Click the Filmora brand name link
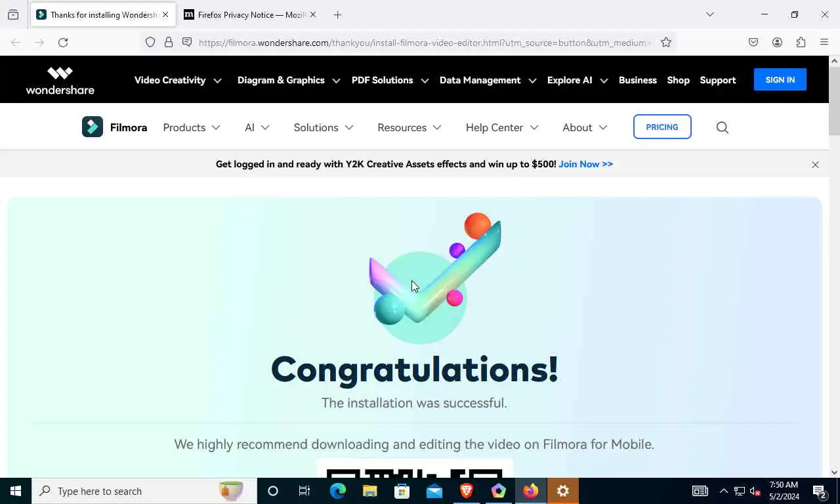840x504 pixels. (x=129, y=127)
